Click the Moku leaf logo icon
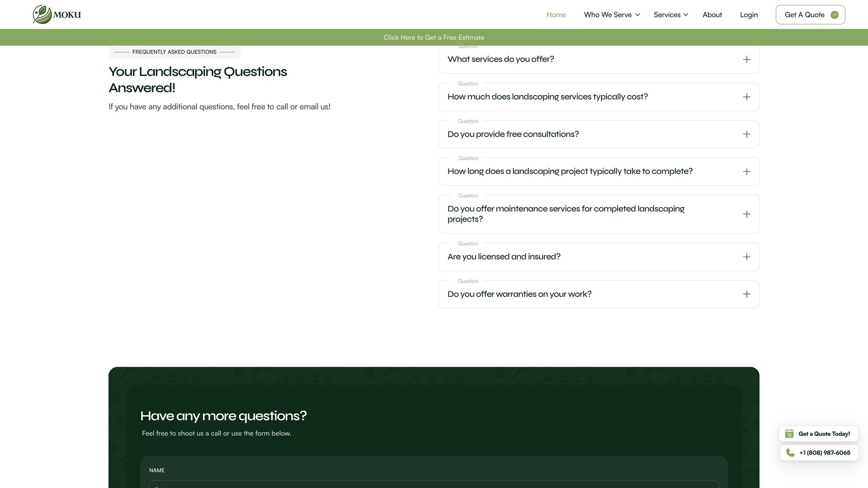This screenshot has width=868, height=488. pyautogui.click(x=42, y=14)
